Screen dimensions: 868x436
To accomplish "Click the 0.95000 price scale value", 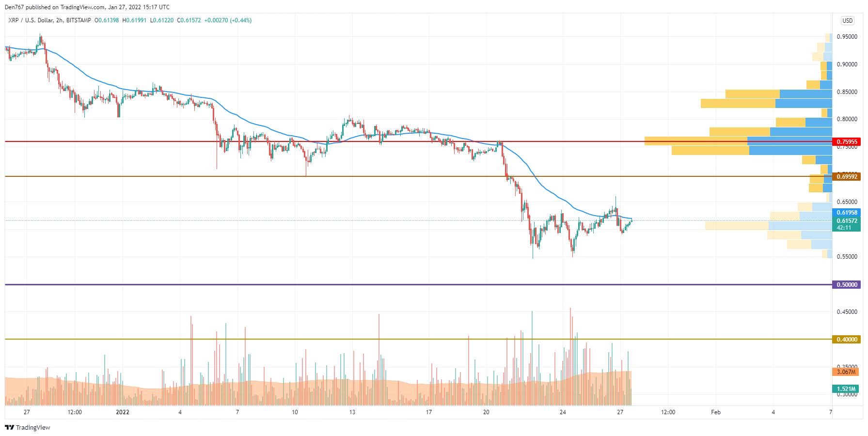I will (847, 37).
